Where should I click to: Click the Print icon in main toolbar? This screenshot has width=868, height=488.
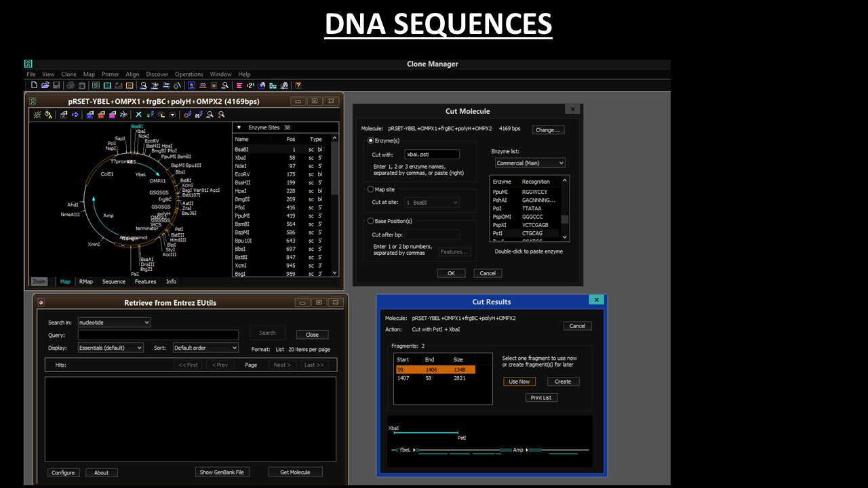coord(71,85)
